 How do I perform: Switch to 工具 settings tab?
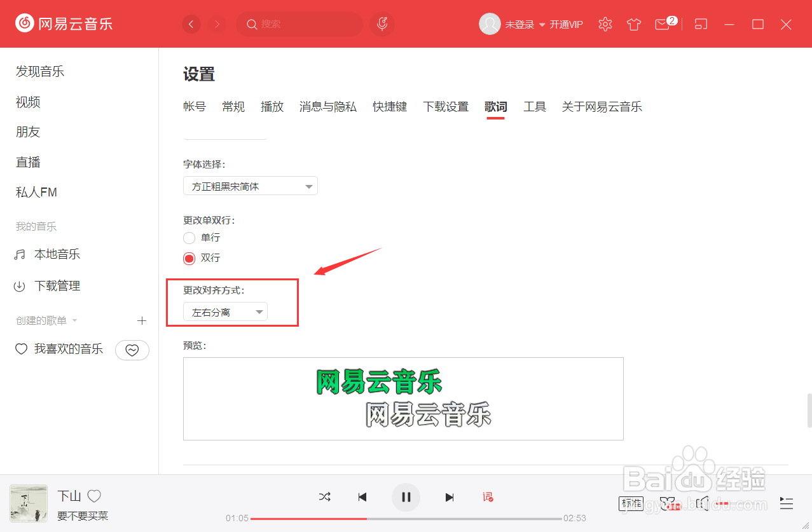pyautogui.click(x=535, y=107)
